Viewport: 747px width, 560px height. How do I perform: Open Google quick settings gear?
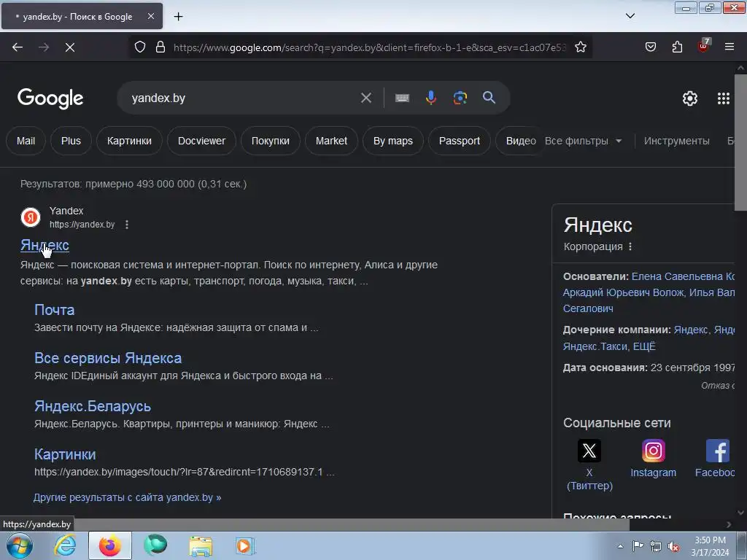(x=690, y=98)
